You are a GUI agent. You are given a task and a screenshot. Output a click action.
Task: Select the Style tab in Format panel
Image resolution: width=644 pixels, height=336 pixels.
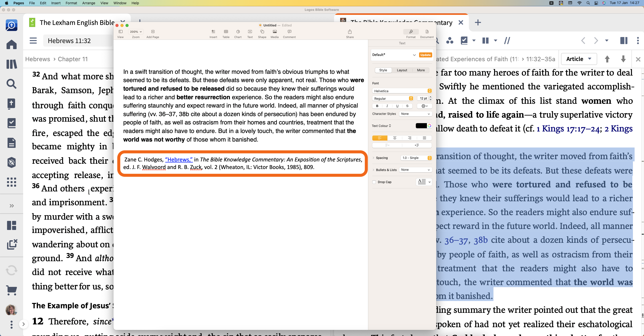(x=383, y=70)
